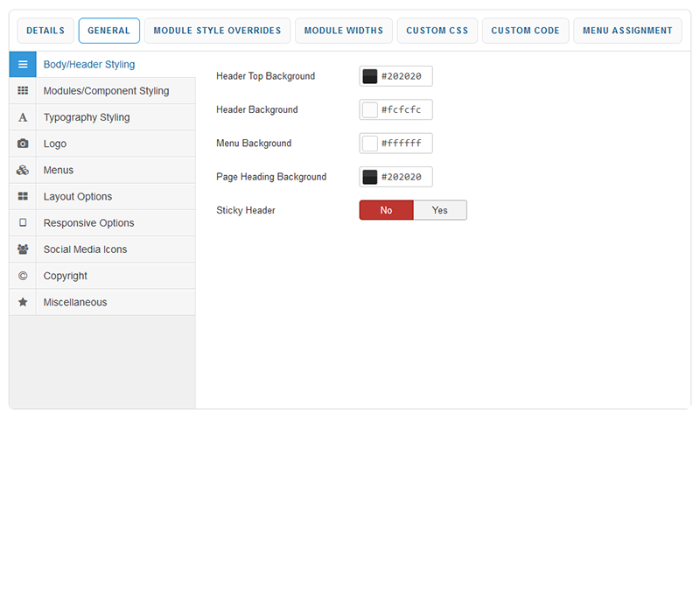
Task: Click the cubes icon beside Menus
Action: [x=23, y=170]
